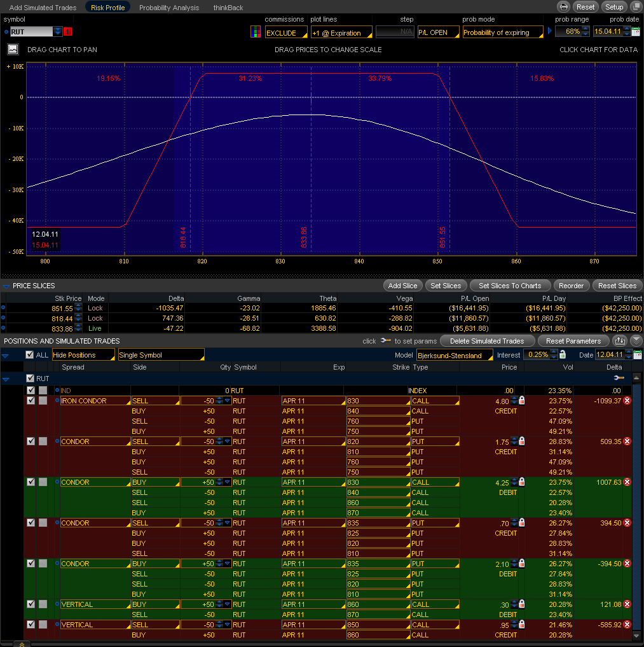Remove the 820 PUT CONDOR via red X
The image size is (644, 647).
627,442
